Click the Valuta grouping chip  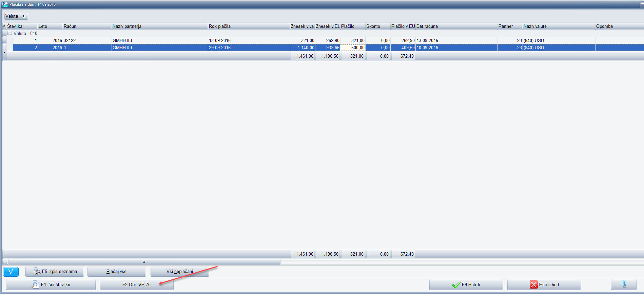(16, 16)
